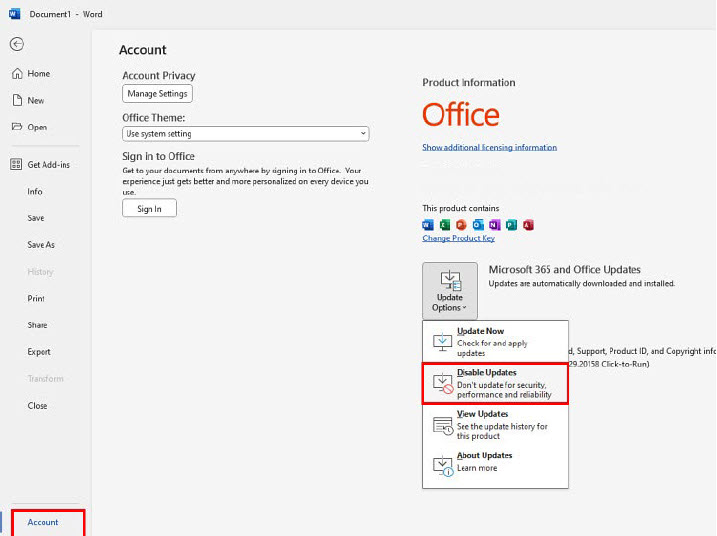Screen dimensions: 717x536
Task: Click the Word app icon under product contains
Action: [x=428, y=225]
